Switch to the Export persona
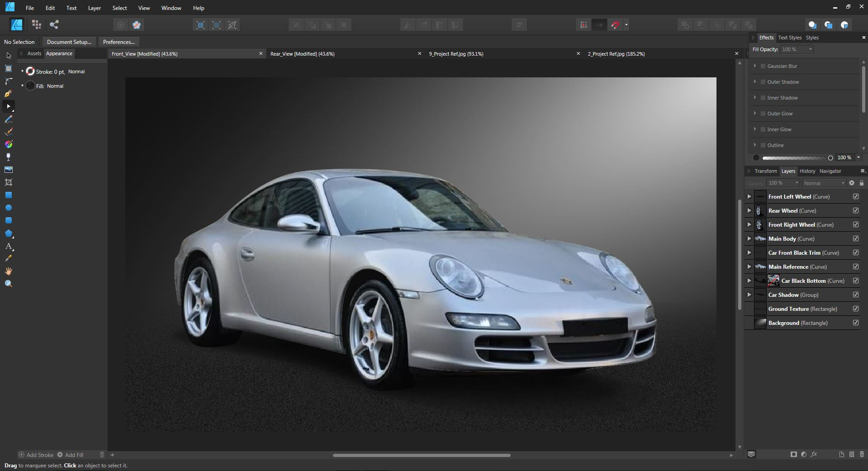868x471 pixels. [x=54, y=24]
